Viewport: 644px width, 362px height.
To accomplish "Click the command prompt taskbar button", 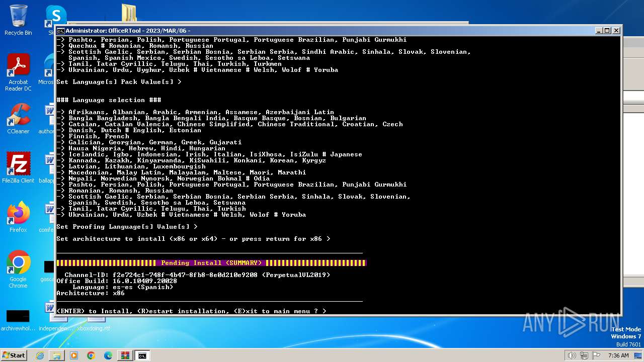I will coord(142,355).
